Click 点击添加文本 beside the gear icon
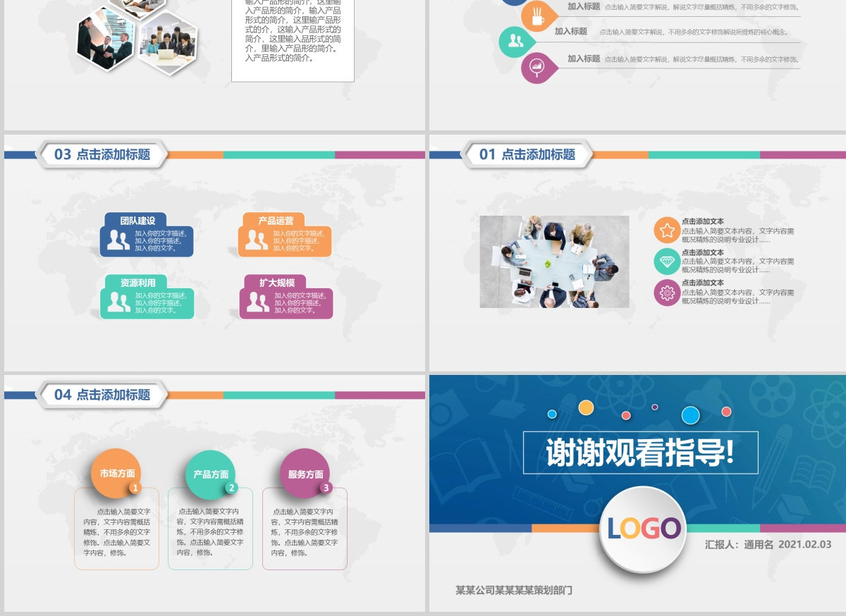Screen dimensions: 846x616 point(702,283)
